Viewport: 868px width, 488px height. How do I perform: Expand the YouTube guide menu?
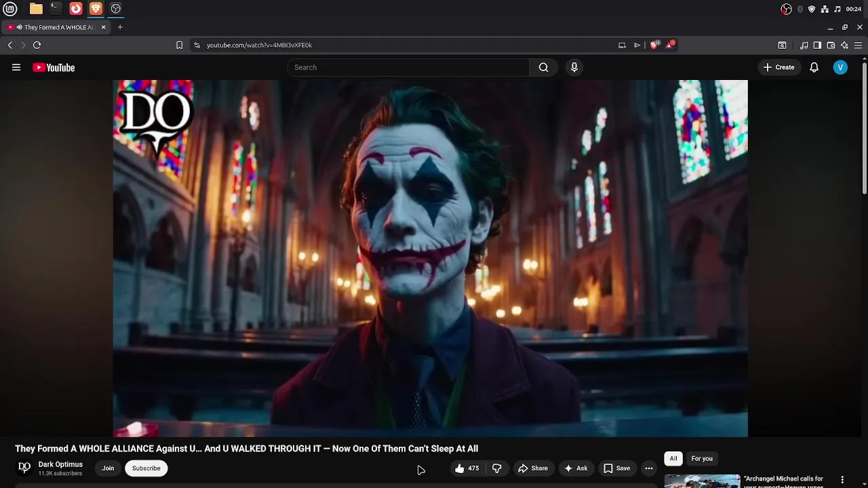coord(16,67)
